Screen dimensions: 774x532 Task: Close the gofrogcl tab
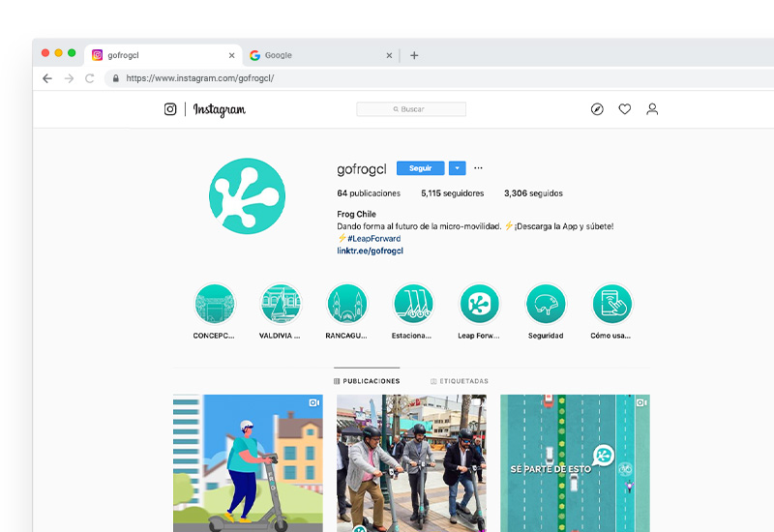(231, 55)
